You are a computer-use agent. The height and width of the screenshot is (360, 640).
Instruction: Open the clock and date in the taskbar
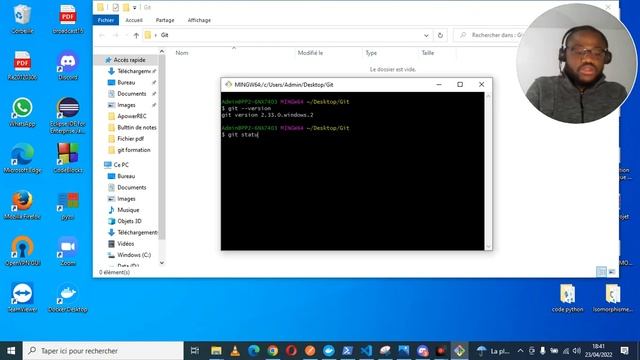(x=598, y=351)
